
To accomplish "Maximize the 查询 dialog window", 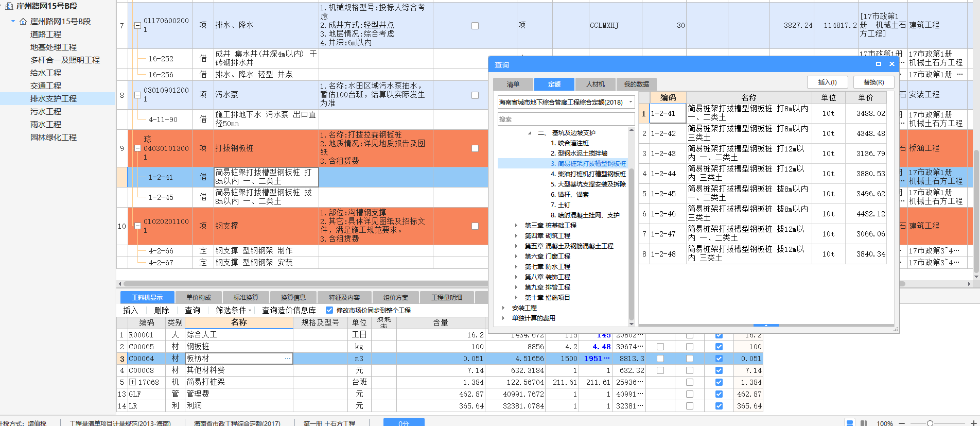I will 879,64.
